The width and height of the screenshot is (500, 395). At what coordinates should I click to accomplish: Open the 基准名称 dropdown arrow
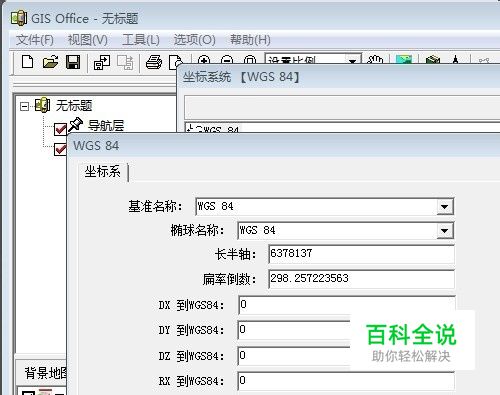click(445, 207)
